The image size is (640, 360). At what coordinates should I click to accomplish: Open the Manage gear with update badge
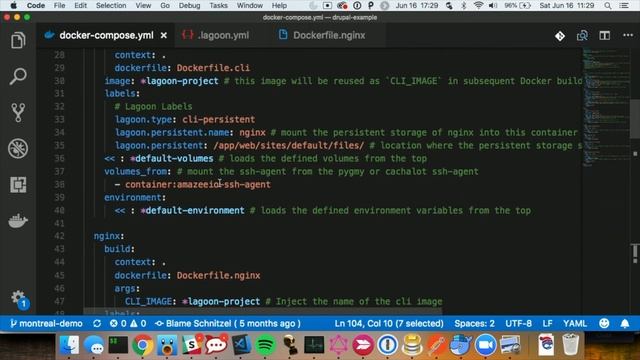pos(19,299)
